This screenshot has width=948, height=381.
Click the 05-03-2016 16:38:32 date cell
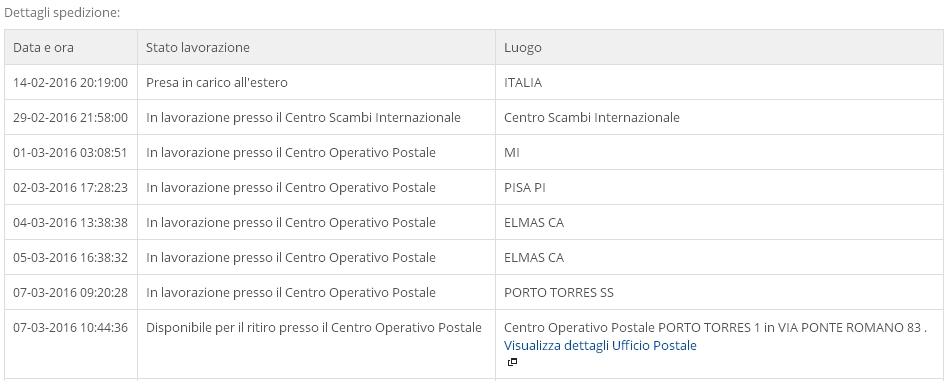click(70, 258)
